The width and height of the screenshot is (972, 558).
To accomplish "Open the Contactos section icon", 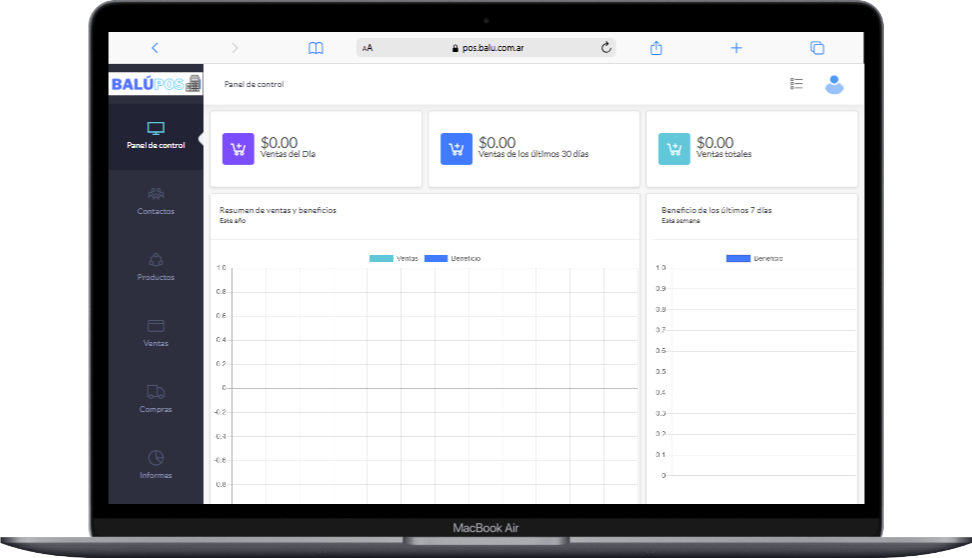I will coord(155,194).
